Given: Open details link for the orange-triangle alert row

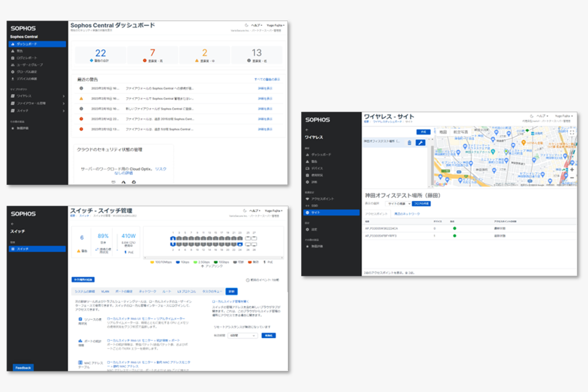Looking at the screenshot, I should (x=265, y=99).
